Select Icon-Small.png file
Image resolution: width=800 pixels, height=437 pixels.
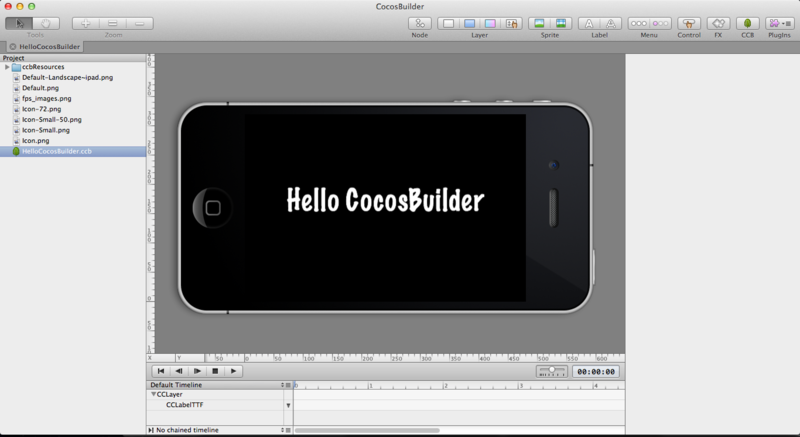click(46, 130)
